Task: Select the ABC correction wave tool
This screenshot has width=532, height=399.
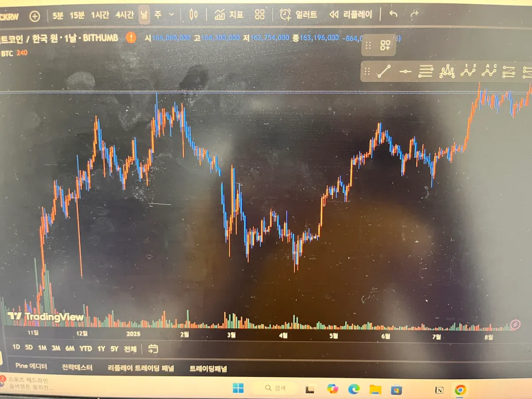Action: tap(489, 71)
